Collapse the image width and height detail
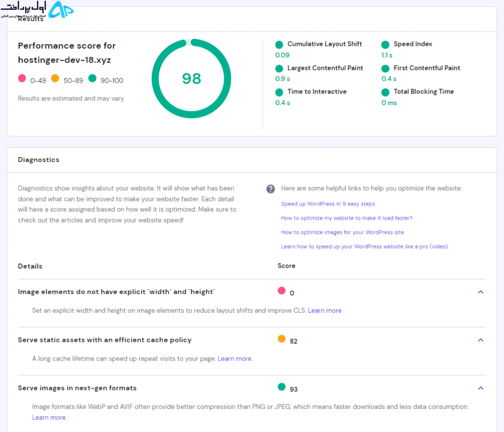Screen dimensions: 504x432 pos(480,292)
